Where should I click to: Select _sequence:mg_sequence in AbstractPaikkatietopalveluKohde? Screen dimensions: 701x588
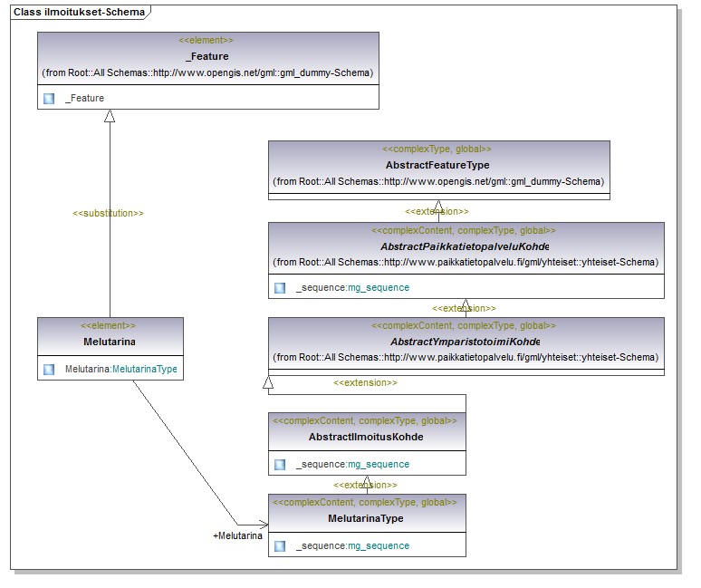point(352,288)
